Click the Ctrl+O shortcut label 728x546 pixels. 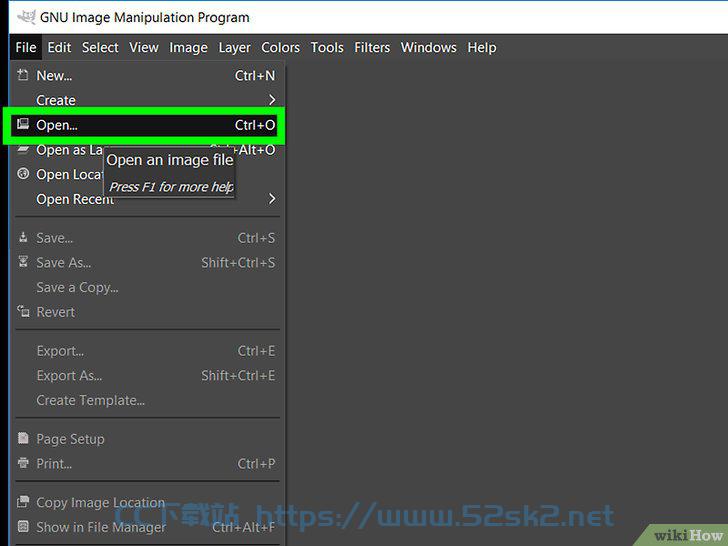point(255,125)
